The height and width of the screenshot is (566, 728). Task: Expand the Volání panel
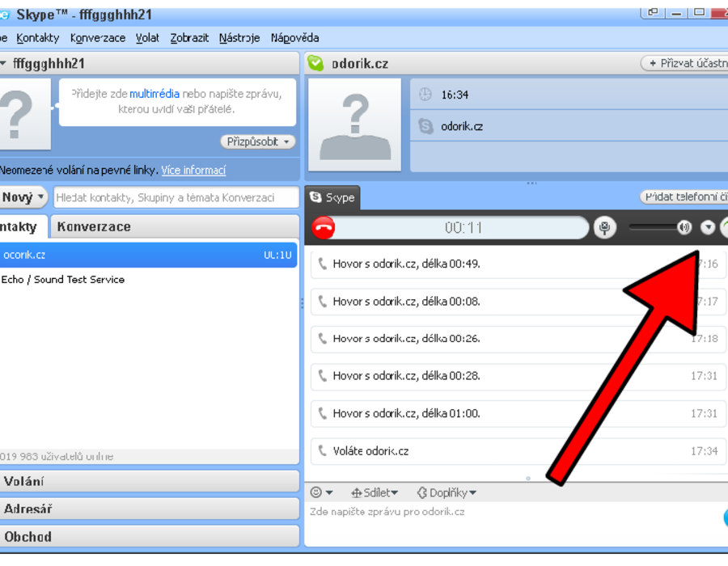click(x=150, y=481)
